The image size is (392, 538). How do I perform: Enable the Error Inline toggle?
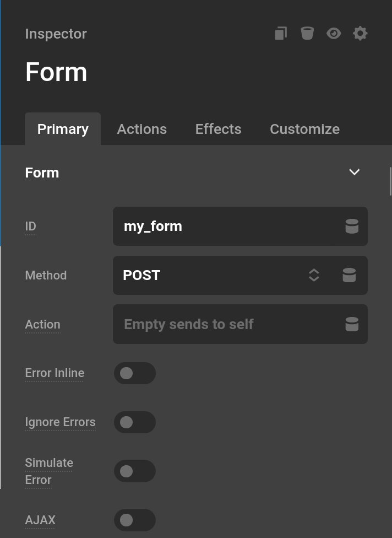135,373
